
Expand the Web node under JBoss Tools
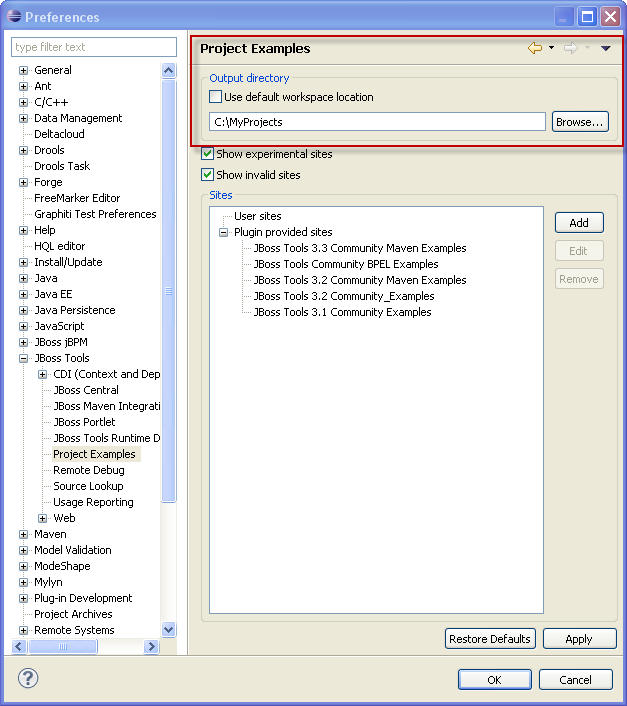[42, 518]
